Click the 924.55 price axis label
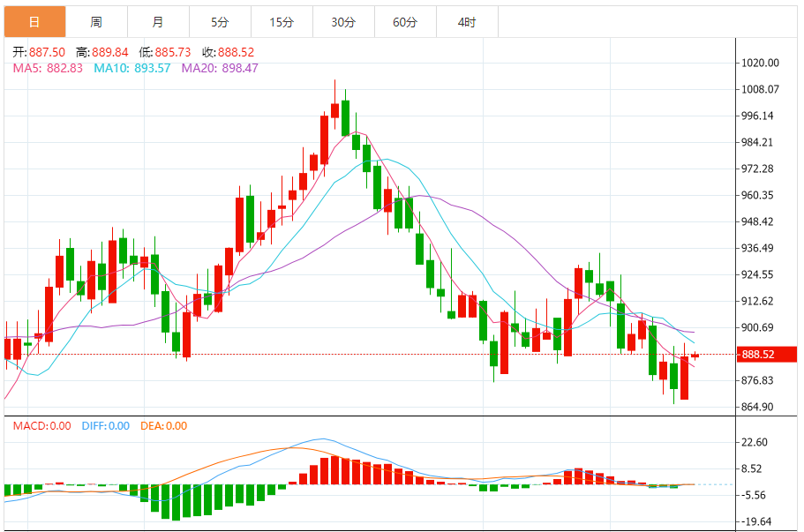The height and width of the screenshot is (532, 804). [757, 274]
